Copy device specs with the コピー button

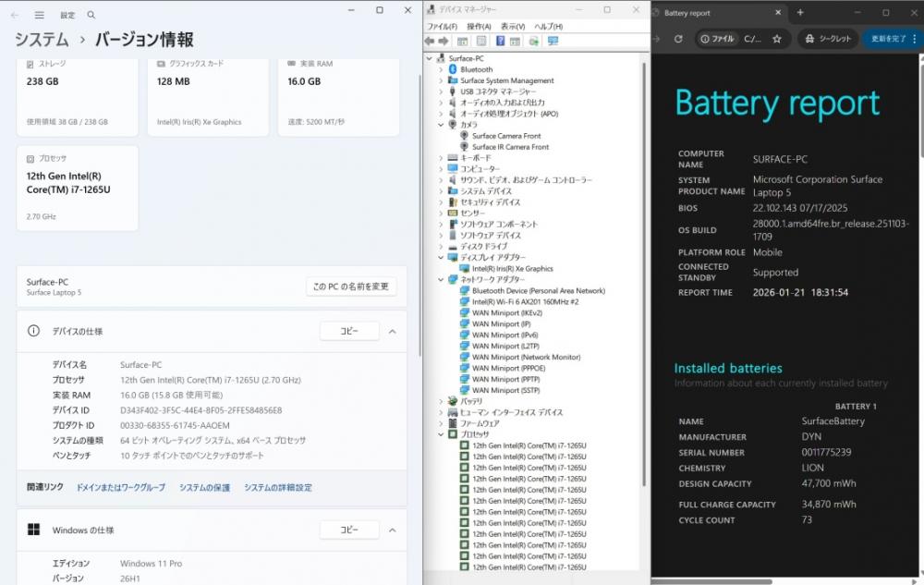click(349, 331)
